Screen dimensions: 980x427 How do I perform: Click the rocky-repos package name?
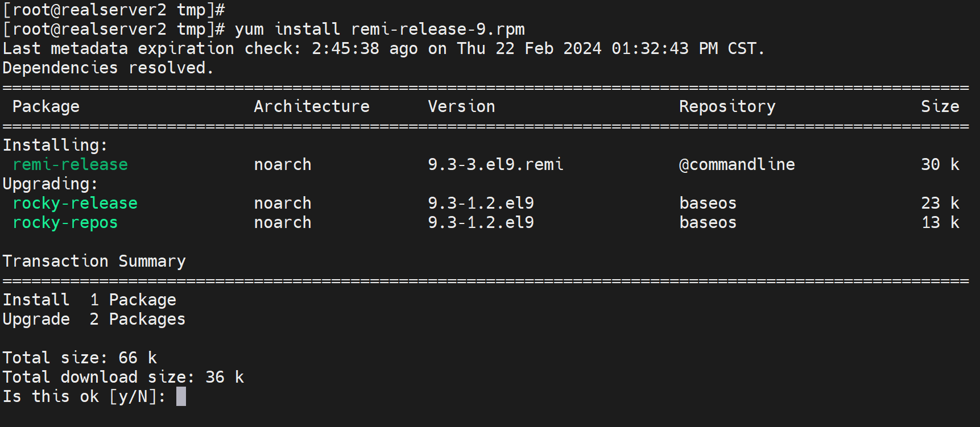[x=65, y=222]
